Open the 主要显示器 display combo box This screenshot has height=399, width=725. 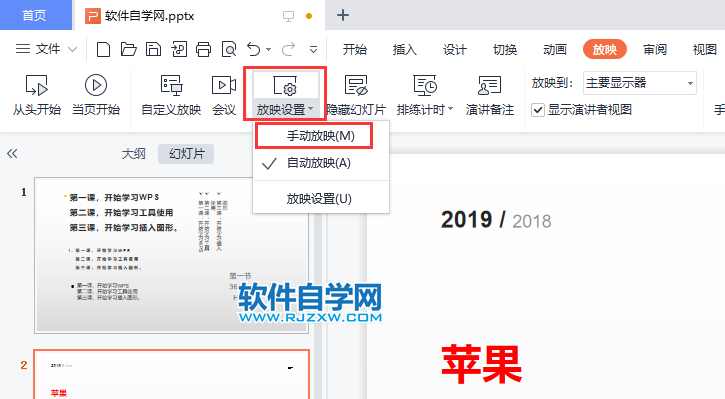coord(640,83)
